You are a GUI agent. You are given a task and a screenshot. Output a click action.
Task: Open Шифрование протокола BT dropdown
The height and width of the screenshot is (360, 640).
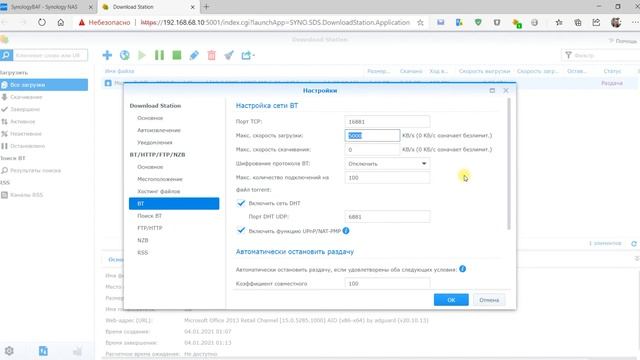[x=387, y=164]
